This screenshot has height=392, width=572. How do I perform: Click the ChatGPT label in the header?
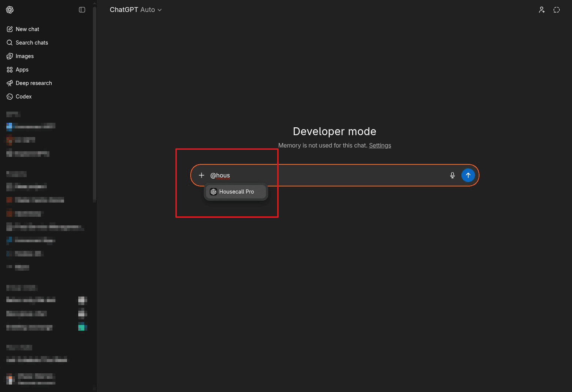[124, 10]
